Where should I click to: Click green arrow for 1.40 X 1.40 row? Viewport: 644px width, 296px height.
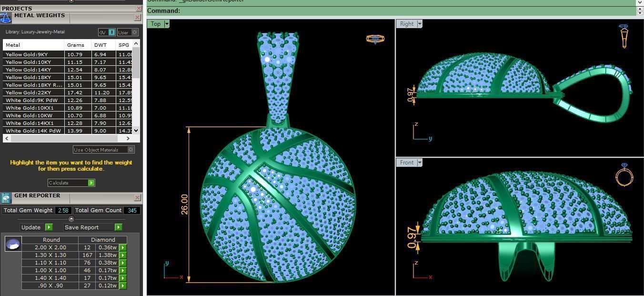pyautogui.click(x=123, y=278)
